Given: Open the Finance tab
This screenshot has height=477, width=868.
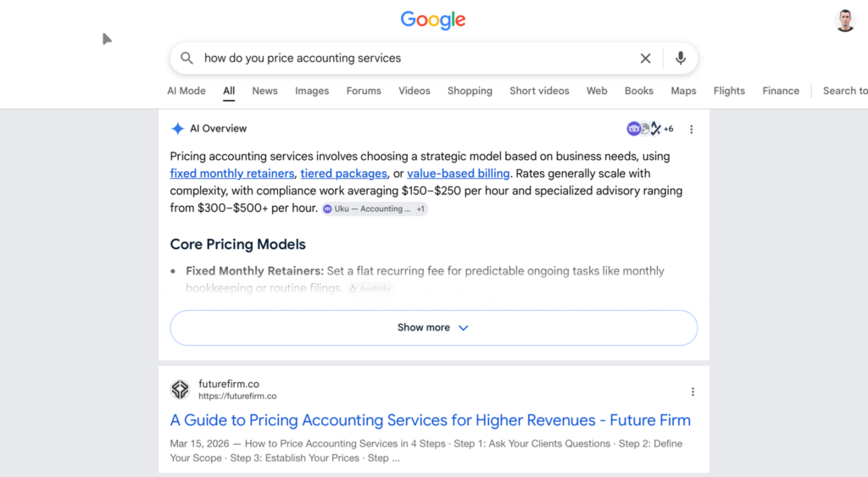Looking at the screenshot, I should coord(781,91).
